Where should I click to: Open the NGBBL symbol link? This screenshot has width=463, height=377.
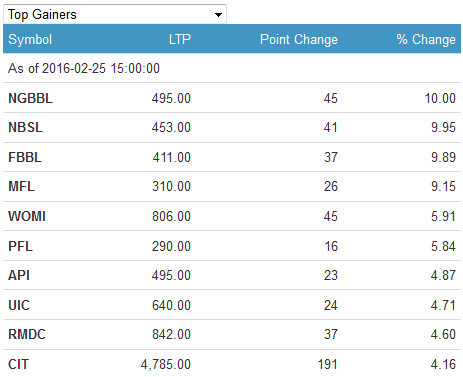pos(30,98)
